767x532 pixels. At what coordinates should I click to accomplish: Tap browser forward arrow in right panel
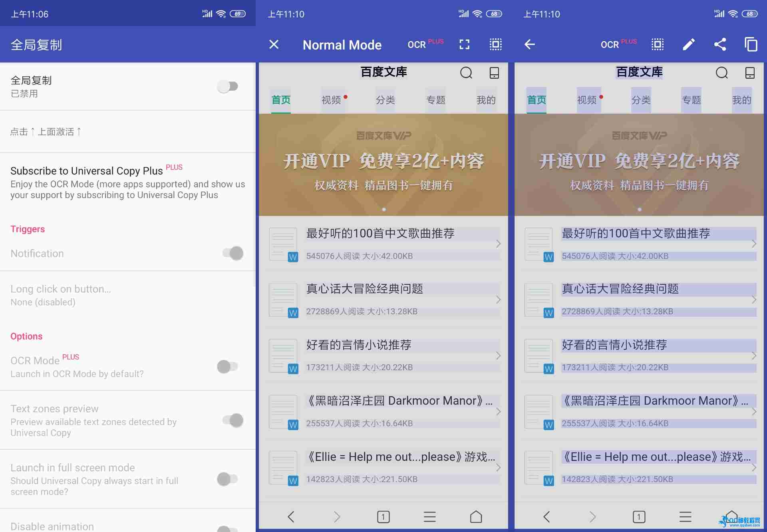point(593,517)
